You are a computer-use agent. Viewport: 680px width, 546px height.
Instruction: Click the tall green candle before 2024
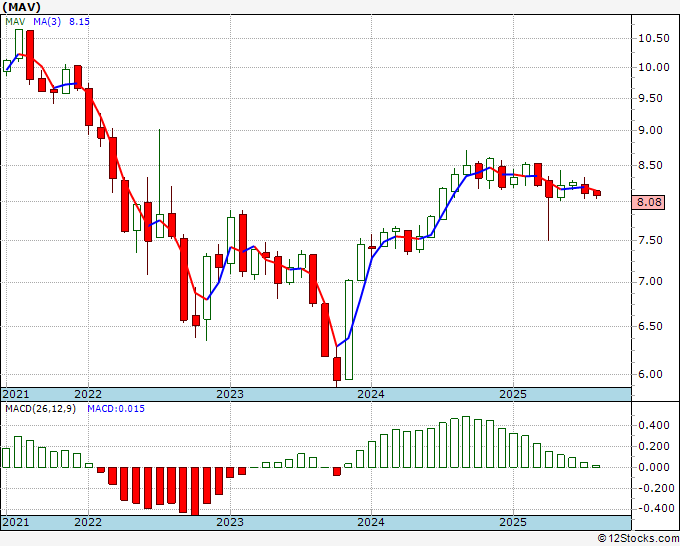coord(349,330)
